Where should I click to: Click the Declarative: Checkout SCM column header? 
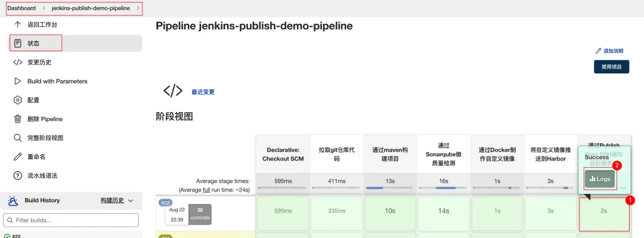click(283, 154)
